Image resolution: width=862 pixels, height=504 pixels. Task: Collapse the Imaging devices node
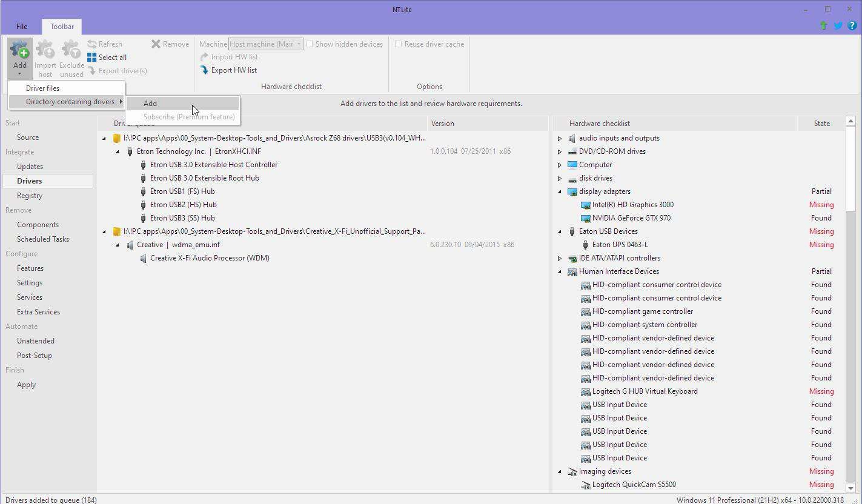[560, 471]
